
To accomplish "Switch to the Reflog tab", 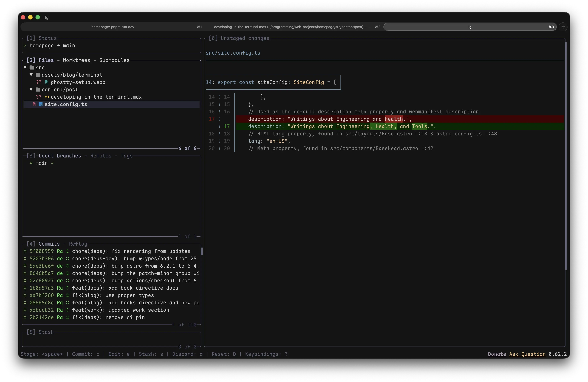I will [78, 244].
